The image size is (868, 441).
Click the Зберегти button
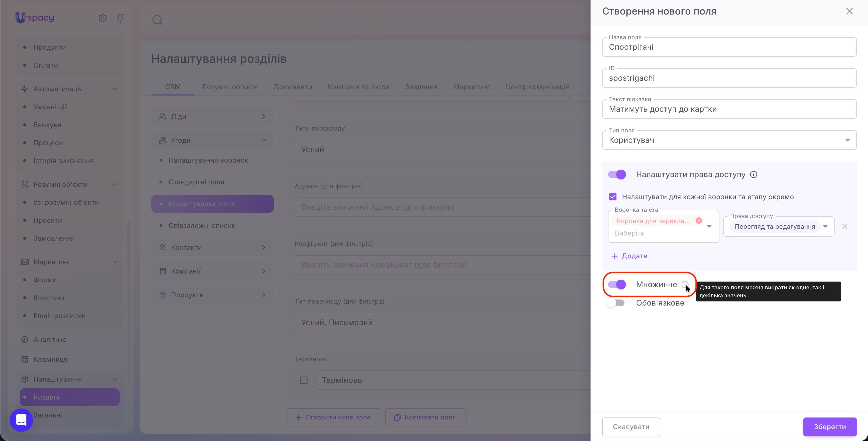coord(829,427)
